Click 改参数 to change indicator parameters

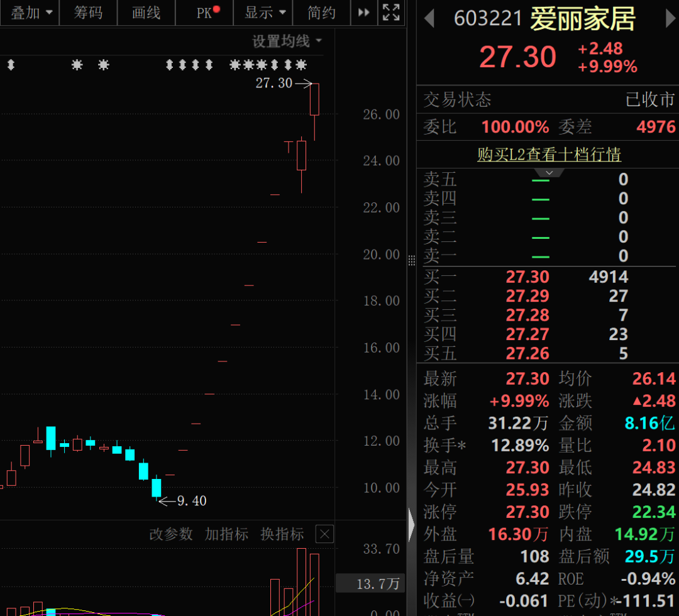point(171,534)
